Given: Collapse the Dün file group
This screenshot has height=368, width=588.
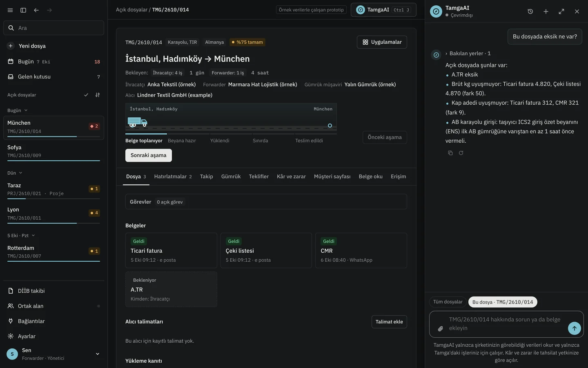Looking at the screenshot, I should (x=15, y=173).
